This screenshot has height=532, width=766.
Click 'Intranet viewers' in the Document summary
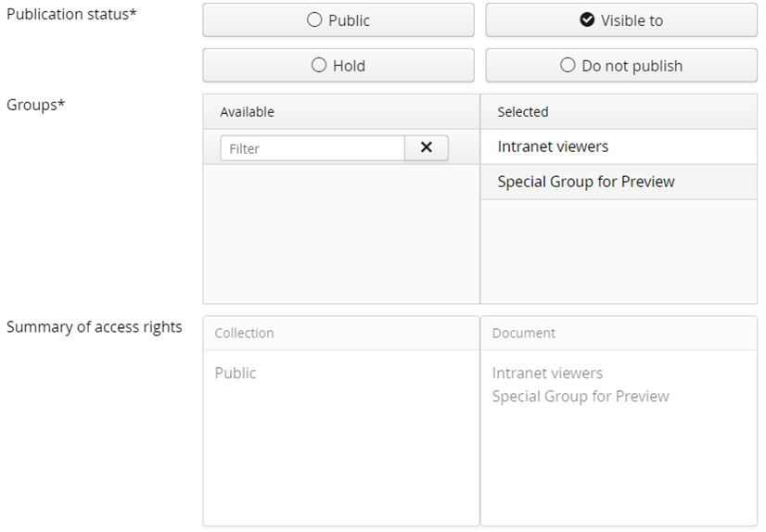tap(547, 373)
